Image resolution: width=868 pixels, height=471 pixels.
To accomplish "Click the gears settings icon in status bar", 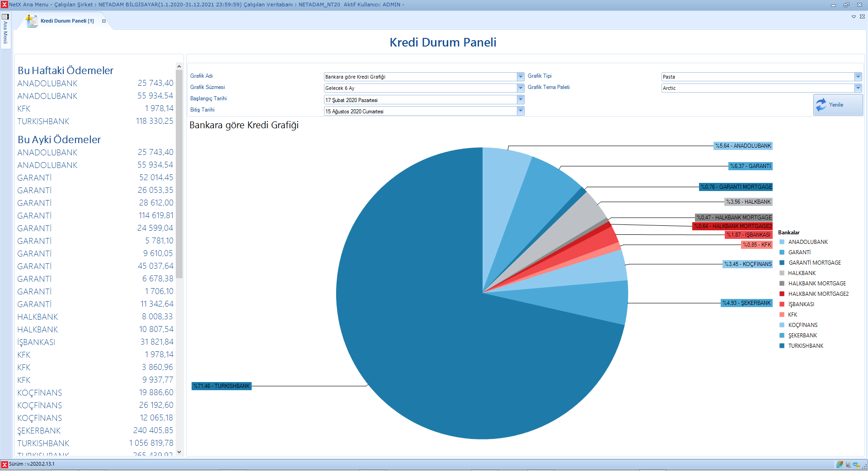I will (856, 464).
